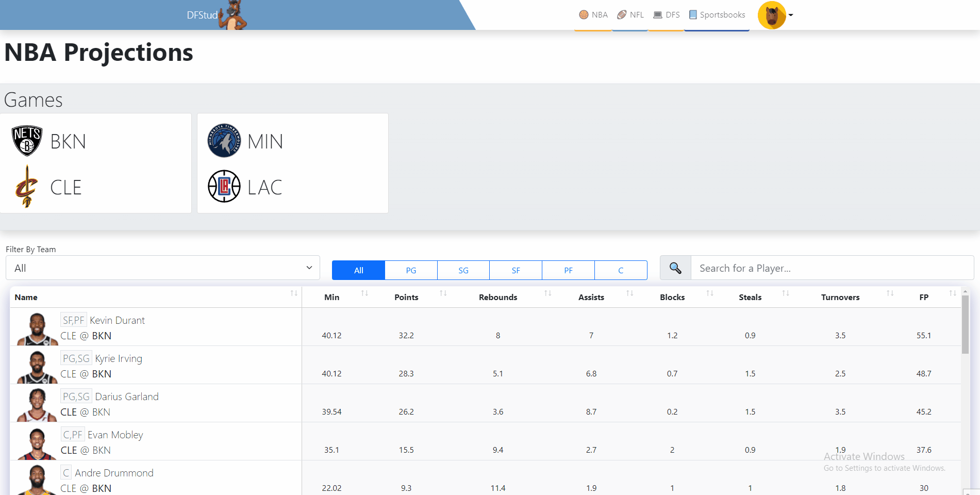Sort table by Min column arrows
The height and width of the screenshot is (495, 980).
point(364,293)
